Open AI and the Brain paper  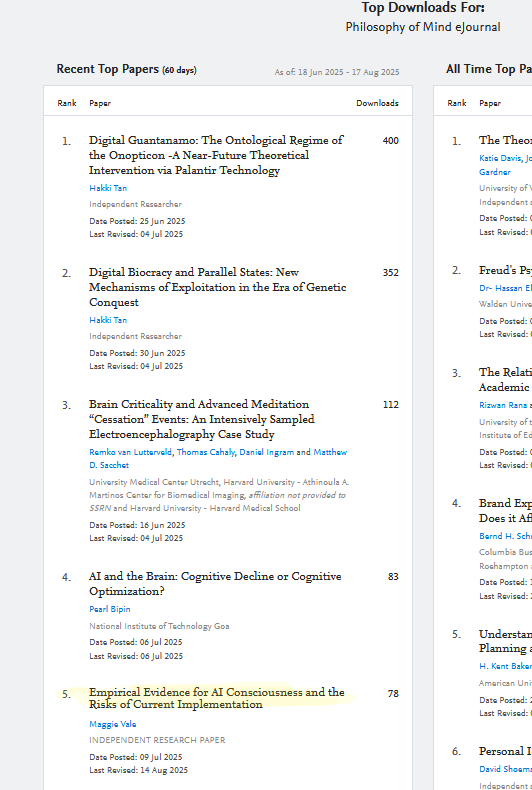(x=215, y=583)
